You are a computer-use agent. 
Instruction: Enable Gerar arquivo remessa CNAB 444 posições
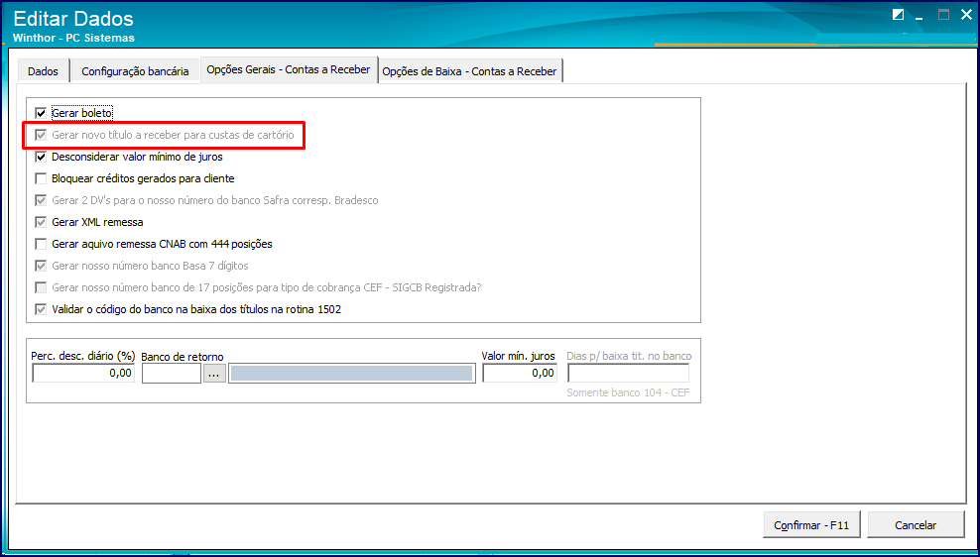point(42,244)
